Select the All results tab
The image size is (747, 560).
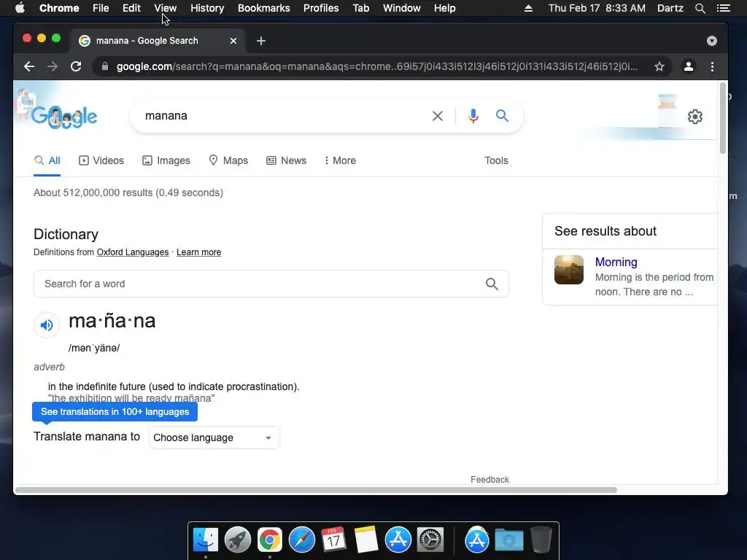47,161
